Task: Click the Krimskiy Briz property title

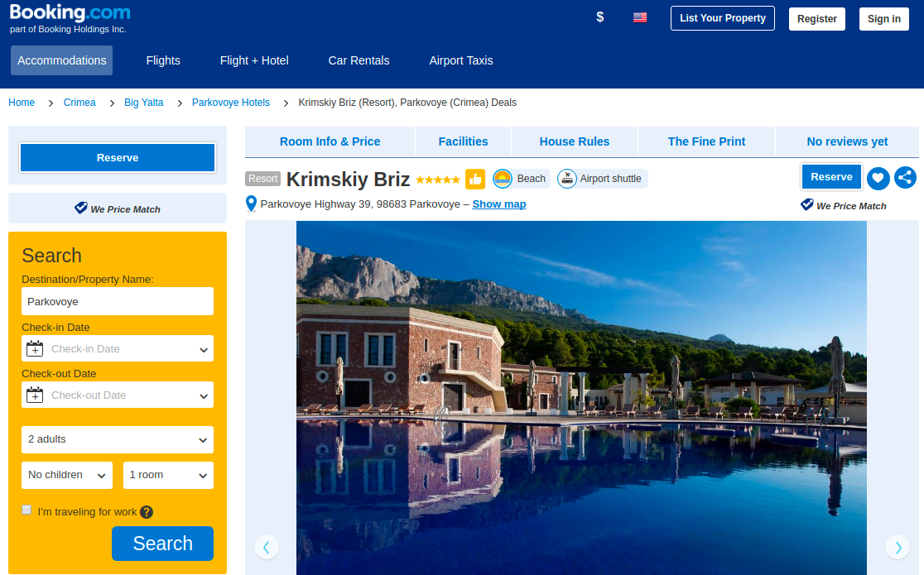Action: pyautogui.click(x=349, y=179)
